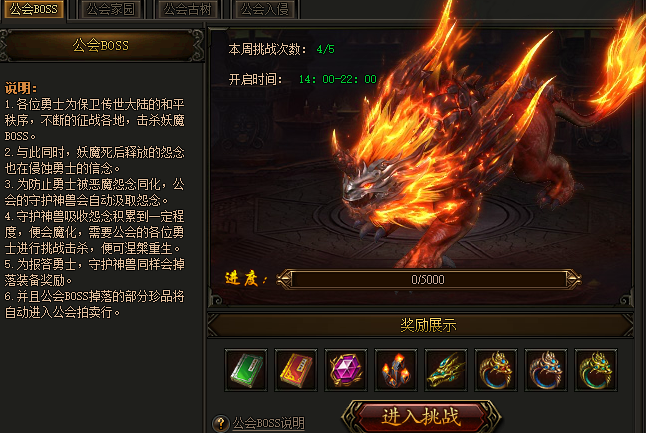This screenshot has height=433, width=646.
Task: Select the dragon head reward icon
Action: [446, 370]
